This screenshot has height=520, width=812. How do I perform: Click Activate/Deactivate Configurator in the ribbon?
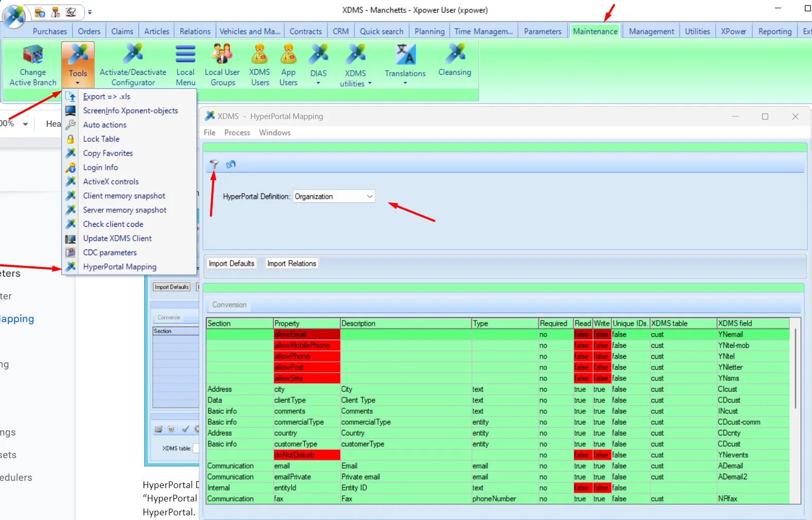coord(133,65)
